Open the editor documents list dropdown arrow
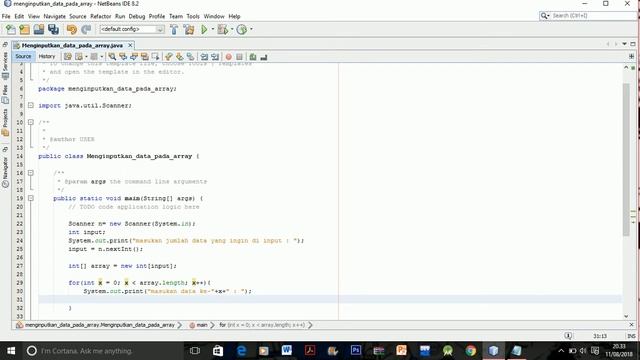This screenshot has height=360, width=640. coord(624,44)
